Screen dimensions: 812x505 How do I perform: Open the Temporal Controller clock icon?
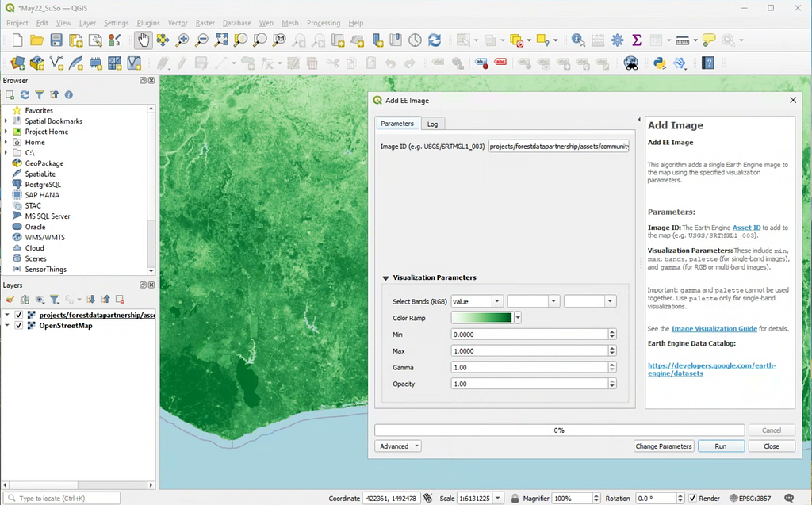tap(415, 40)
